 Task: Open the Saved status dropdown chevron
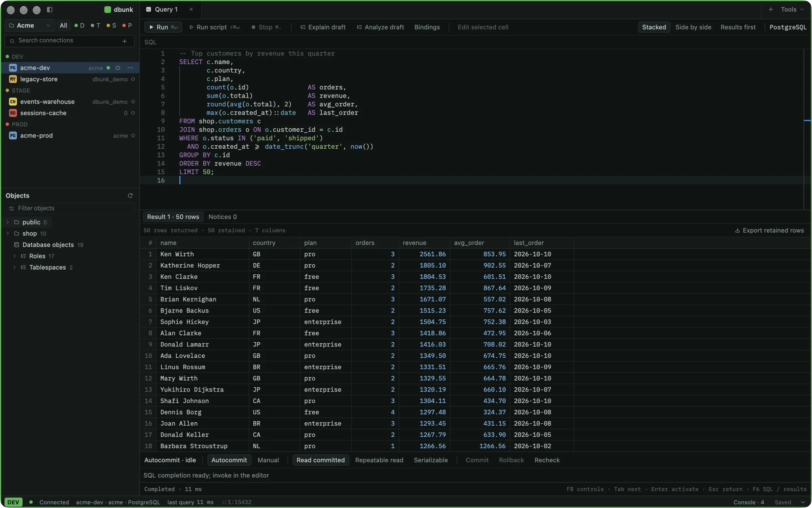click(803, 502)
